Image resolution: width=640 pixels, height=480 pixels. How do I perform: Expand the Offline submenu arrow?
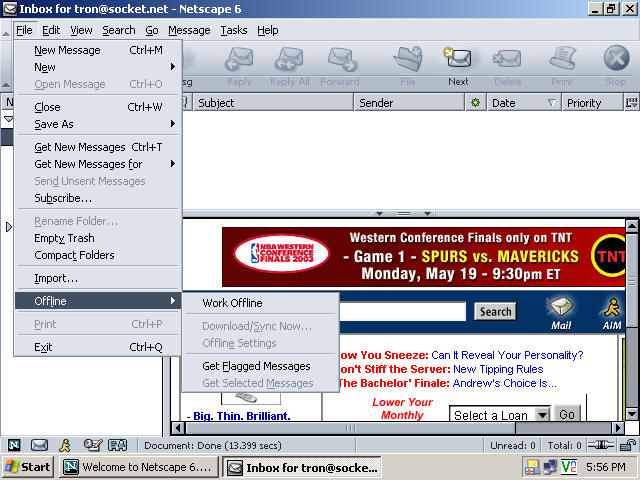(x=172, y=301)
